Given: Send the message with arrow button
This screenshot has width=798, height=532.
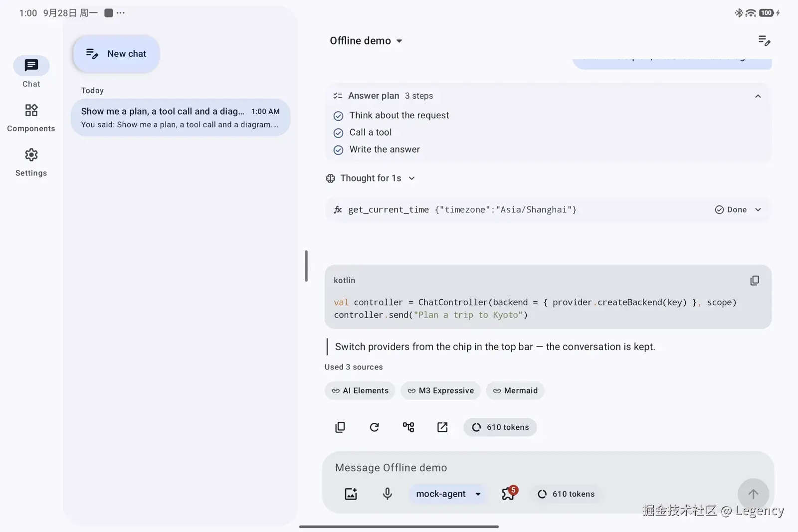Looking at the screenshot, I should click(x=753, y=494).
